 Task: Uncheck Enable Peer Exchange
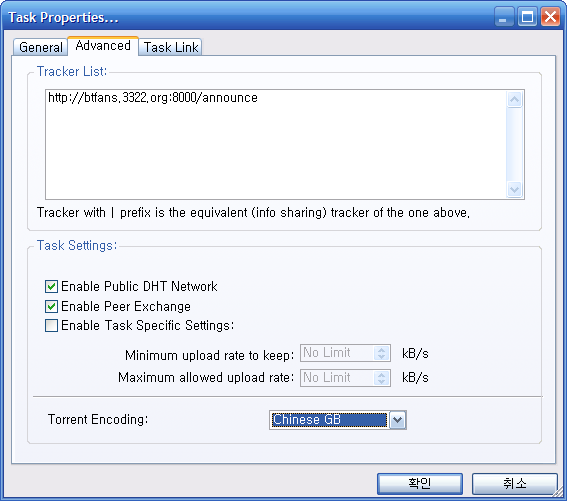(51, 306)
